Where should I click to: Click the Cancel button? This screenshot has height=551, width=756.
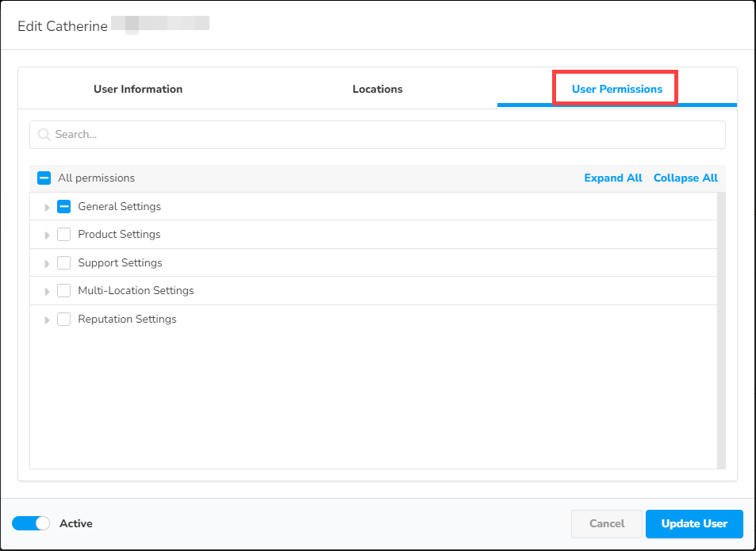point(606,523)
